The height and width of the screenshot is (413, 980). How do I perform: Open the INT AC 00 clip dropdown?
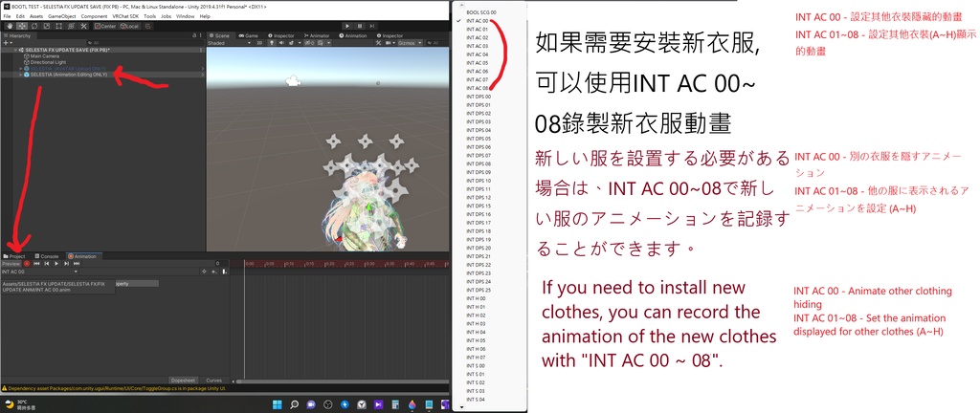[40, 272]
